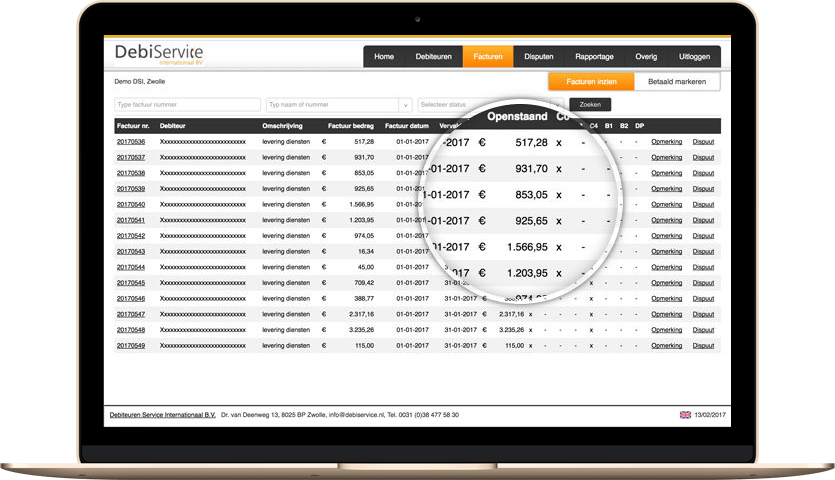Select the Facturen tab
835x480 pixels.
click(x=488, y=57)
